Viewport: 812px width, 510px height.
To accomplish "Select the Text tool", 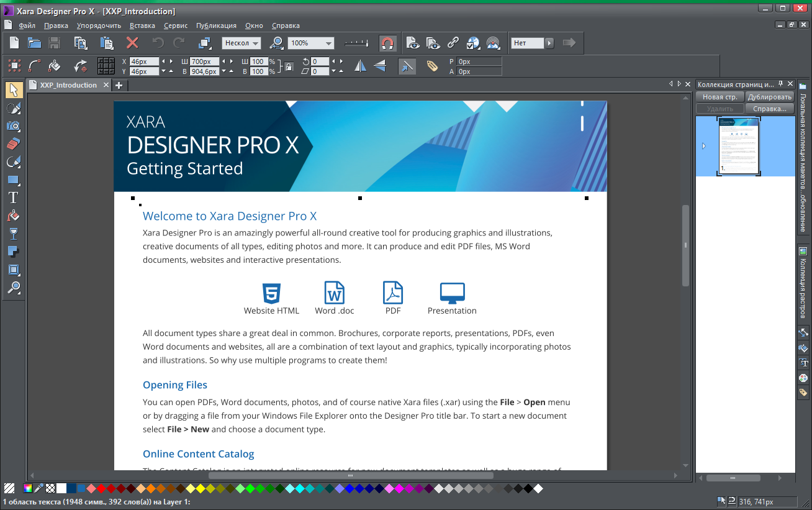I will 14,198.
